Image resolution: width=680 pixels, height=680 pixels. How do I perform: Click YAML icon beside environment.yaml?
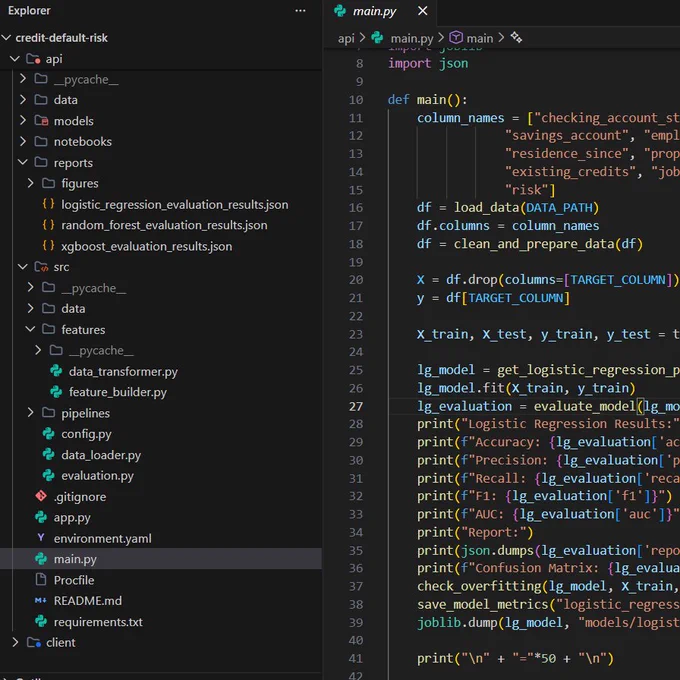pos(41,538)
